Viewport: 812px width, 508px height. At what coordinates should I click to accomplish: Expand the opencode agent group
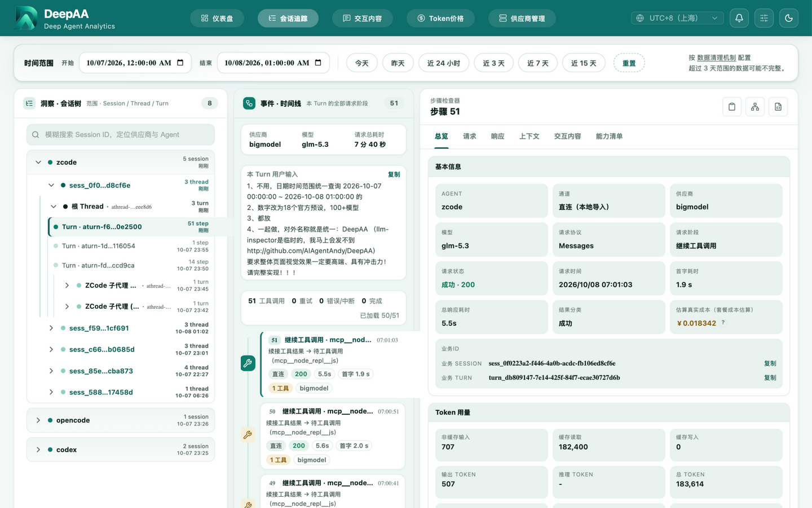38,421
